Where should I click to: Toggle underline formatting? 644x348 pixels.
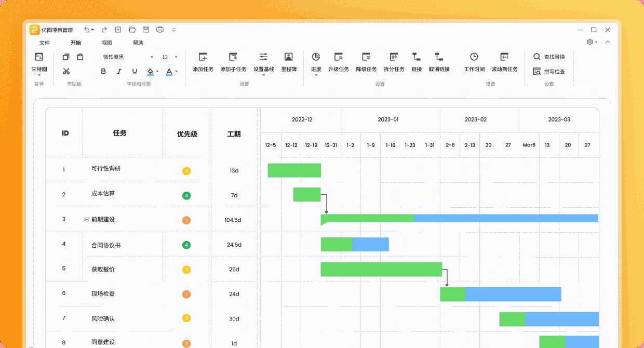(134, 72)
